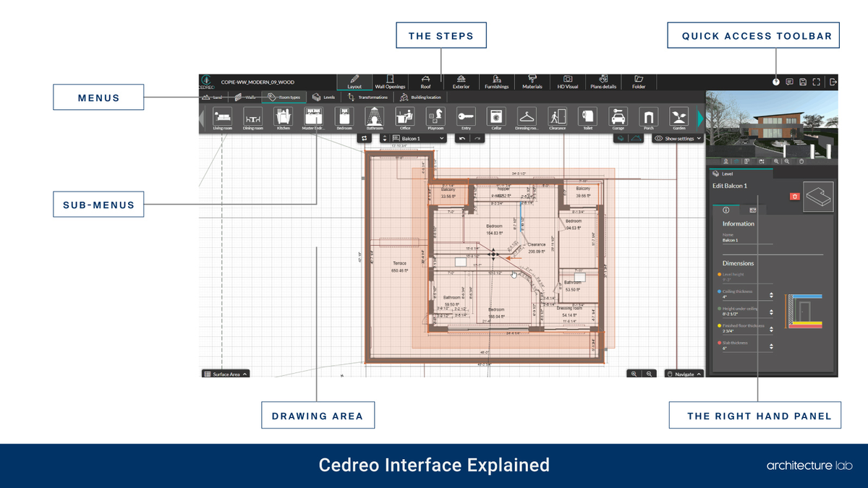The image size is (868, 488).
Task: Open the Building location sub-menu
Action: point(420,97)
